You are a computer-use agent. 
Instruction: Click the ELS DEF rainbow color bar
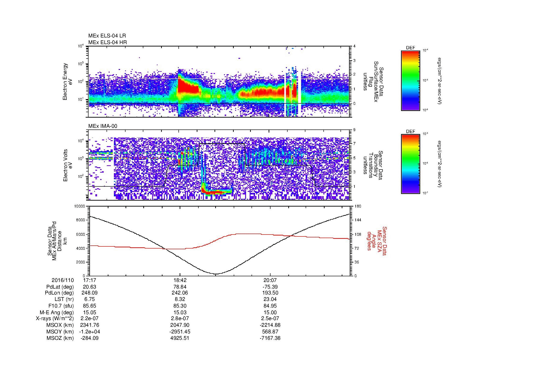(410, 80)
